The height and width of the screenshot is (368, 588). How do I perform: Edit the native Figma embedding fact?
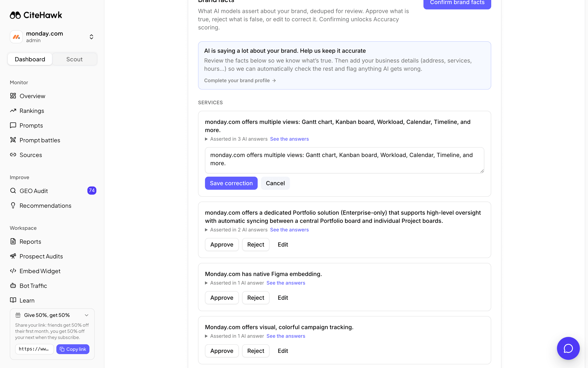283,298
